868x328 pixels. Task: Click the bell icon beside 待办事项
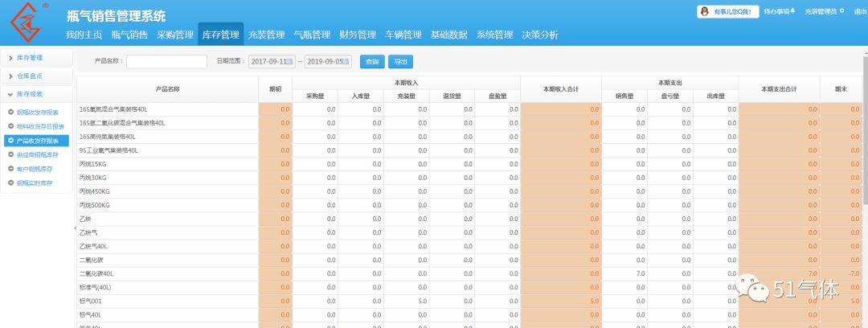(793, 10)
